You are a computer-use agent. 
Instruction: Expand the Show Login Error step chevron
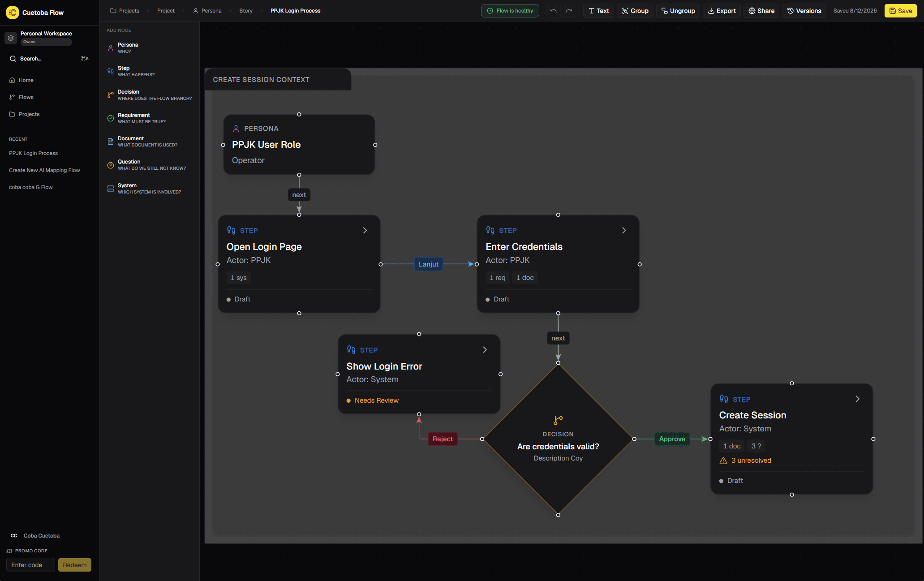point(485,350)
